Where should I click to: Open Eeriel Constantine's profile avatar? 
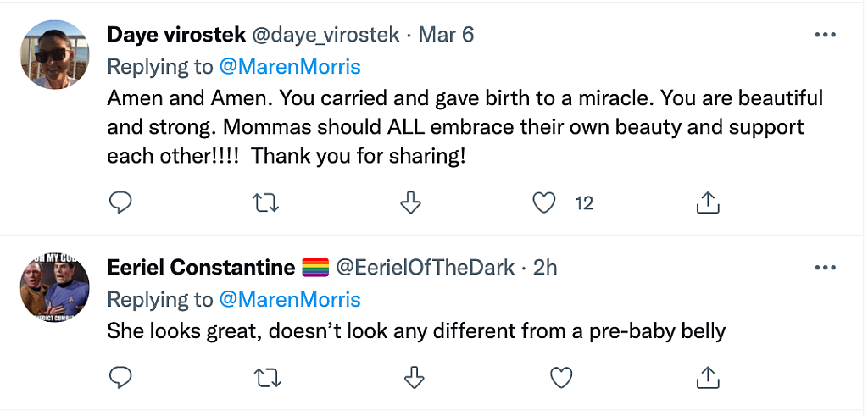(55, 286)
